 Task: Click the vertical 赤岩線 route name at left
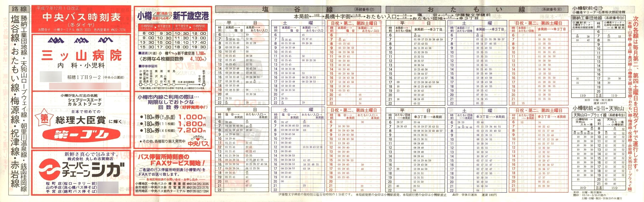coord(15,174)
